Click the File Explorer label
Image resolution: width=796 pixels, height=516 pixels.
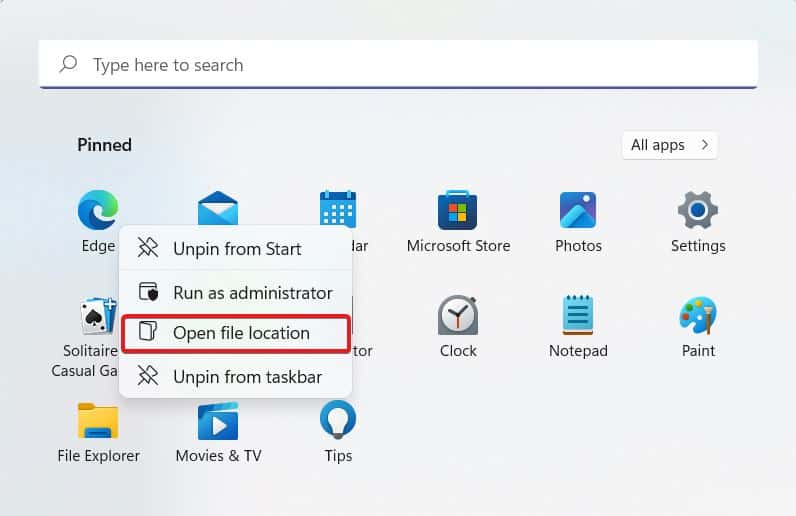98,456
